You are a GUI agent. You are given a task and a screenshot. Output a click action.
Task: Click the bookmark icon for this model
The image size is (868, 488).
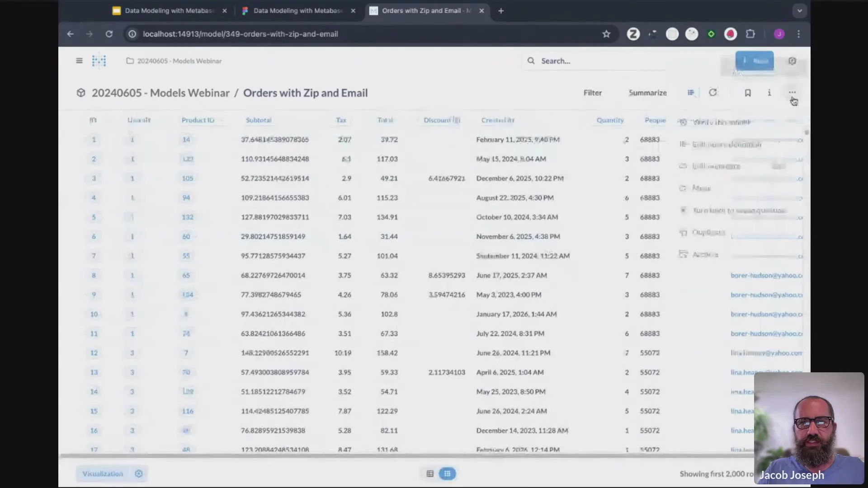point(748,93)
